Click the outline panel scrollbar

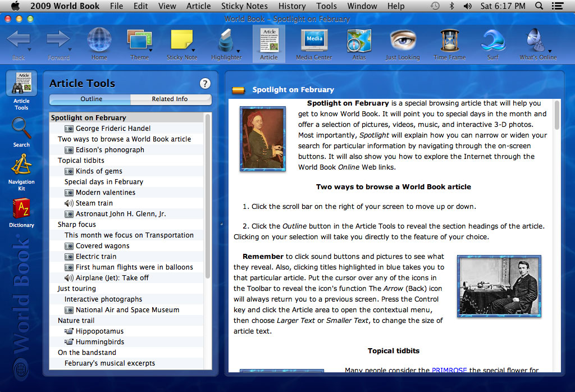(208, 197)
